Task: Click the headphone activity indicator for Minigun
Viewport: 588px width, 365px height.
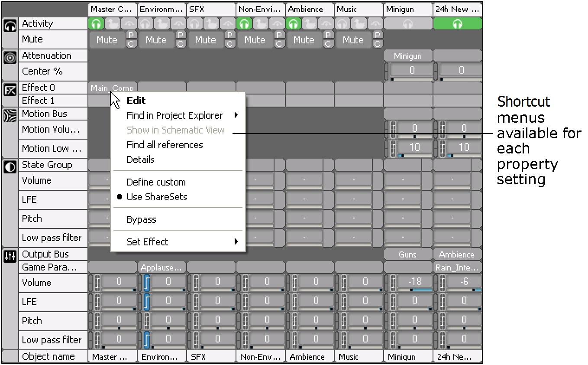Action: tap(408, 24)
